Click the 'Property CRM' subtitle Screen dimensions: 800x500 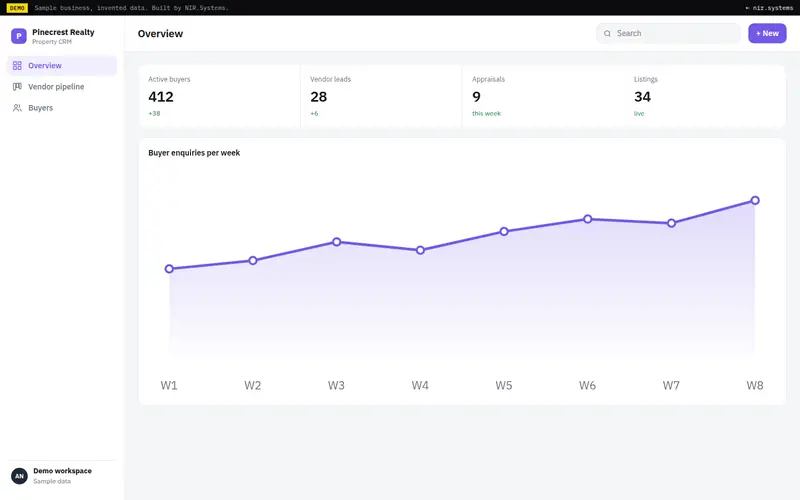click(x=52, y=42)
